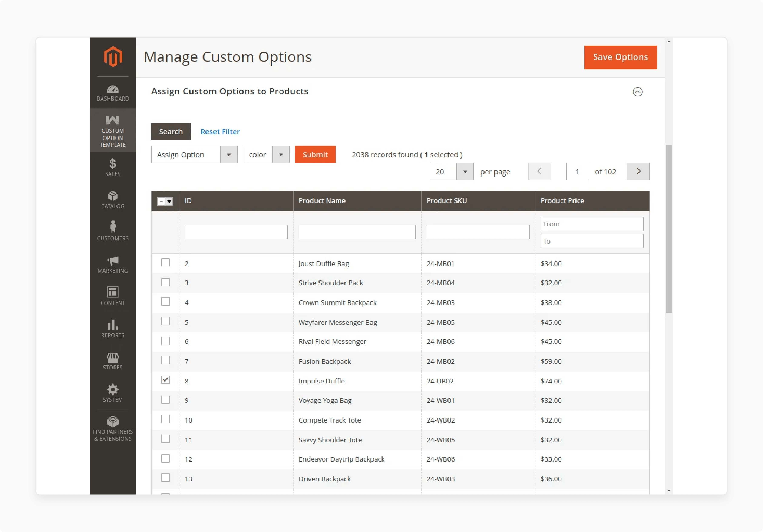
Task: Click the Voyage Yoga Bag name
Action: pos(325,400)
